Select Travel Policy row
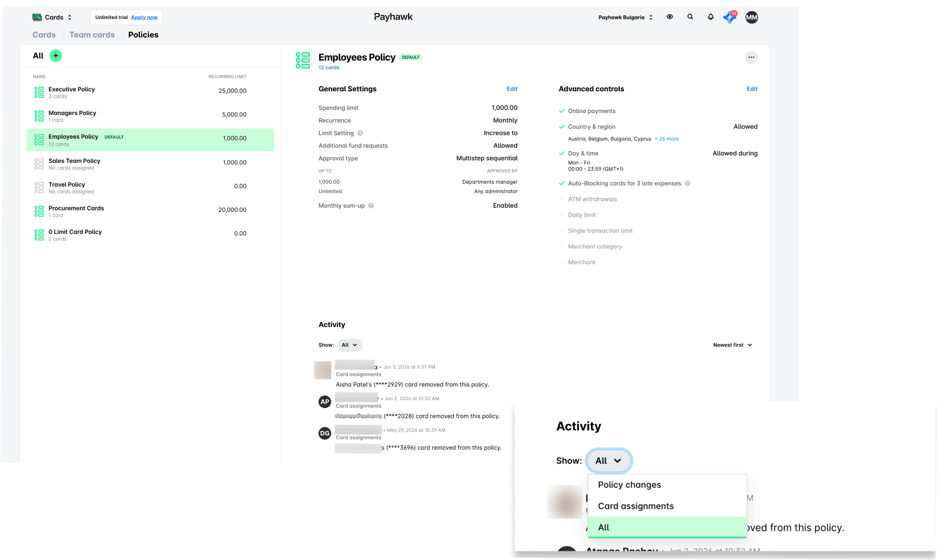Image resolution: width=939 pixels, height=560 pixels. pos(150,187)
